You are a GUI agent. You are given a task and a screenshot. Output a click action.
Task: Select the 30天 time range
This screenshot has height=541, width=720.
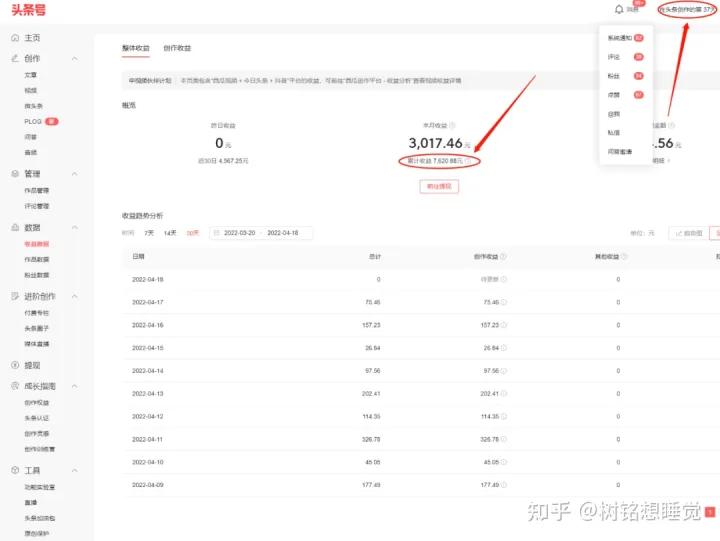pos(193,233)
